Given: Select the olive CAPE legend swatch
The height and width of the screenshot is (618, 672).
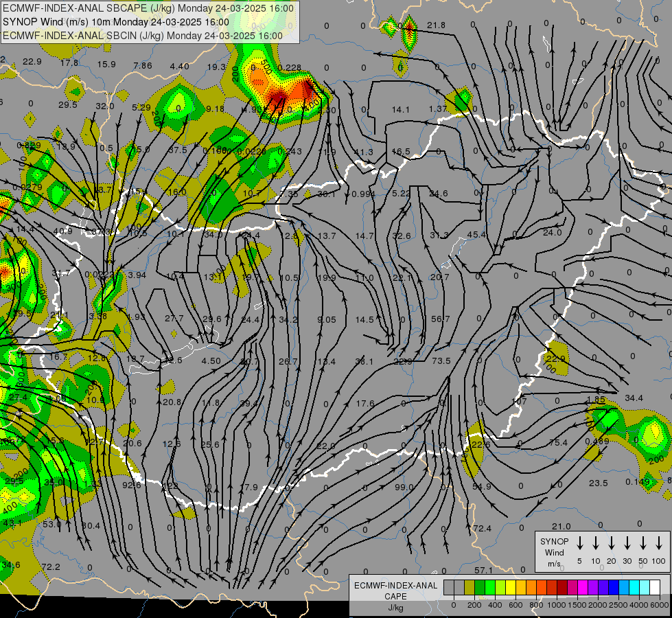Looking at the screenshot, I should (x=470, y=588).
